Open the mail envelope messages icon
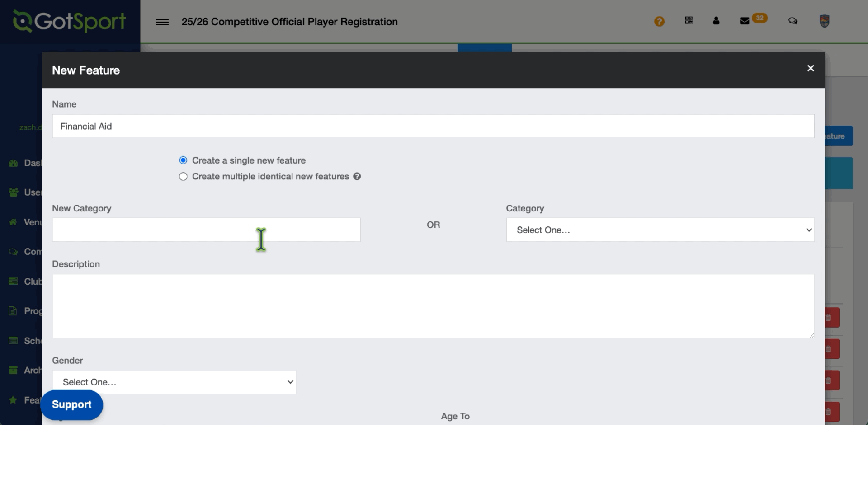Image resolution: width=868 pixels, height=488 pixels. [745, 21]
